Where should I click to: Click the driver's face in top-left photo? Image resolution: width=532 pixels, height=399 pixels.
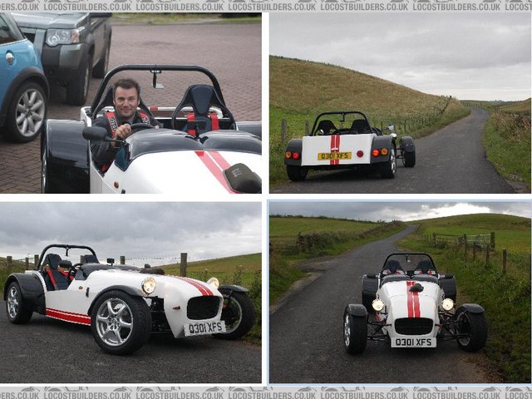128,98
